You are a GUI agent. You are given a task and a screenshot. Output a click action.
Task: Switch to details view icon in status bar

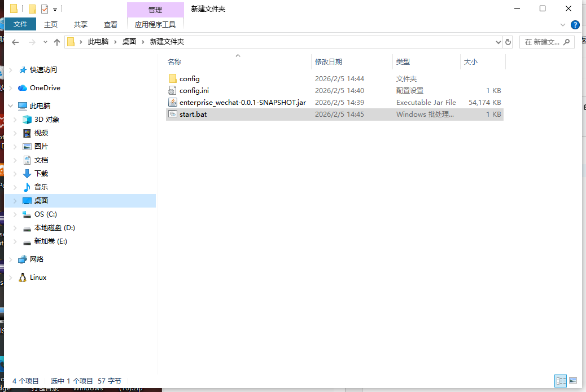pos(560,381)
